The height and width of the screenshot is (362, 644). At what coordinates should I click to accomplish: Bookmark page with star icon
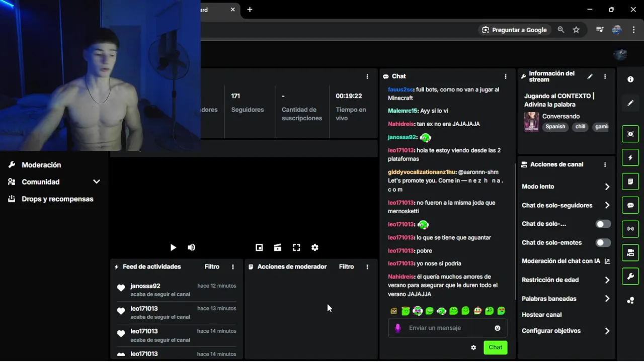coord(576,30)
